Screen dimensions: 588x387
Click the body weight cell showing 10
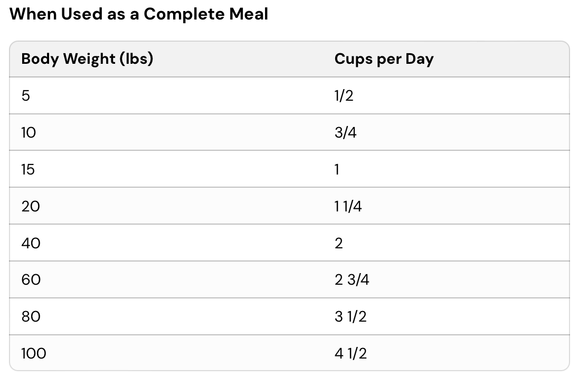[x=29, y=133]
